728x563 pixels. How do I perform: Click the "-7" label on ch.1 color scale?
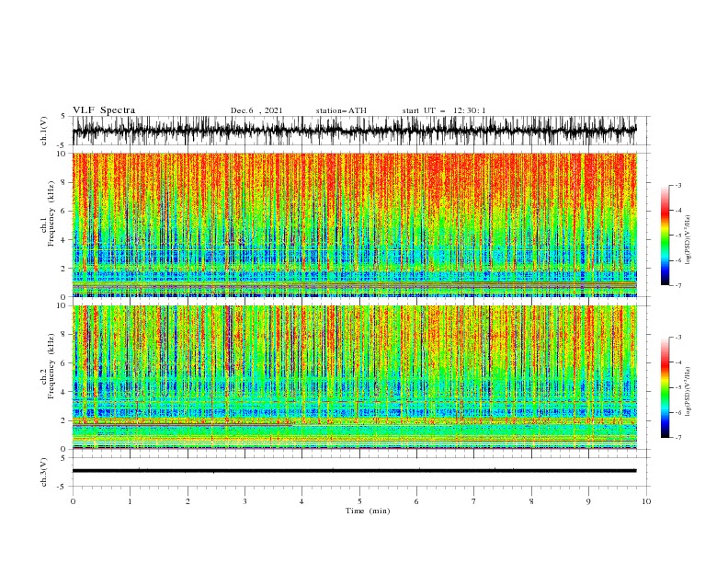(x=678, y=285)
